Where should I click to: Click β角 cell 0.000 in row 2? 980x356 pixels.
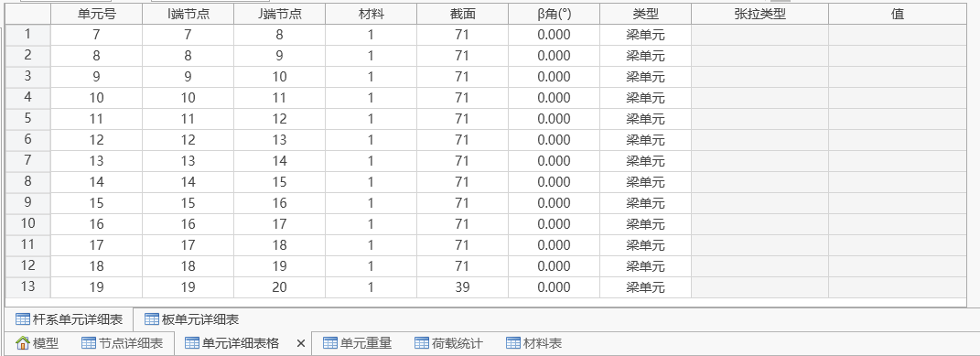click(554, 56)
